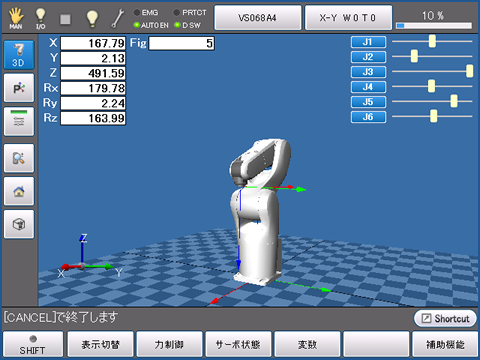The height and width of the screenshot is (360, 480).
Task: Open the Shortcut button
Action: 445,318
